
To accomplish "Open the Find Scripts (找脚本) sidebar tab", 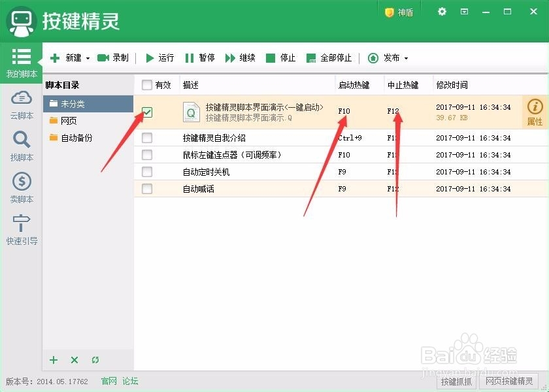I will 22,146.
